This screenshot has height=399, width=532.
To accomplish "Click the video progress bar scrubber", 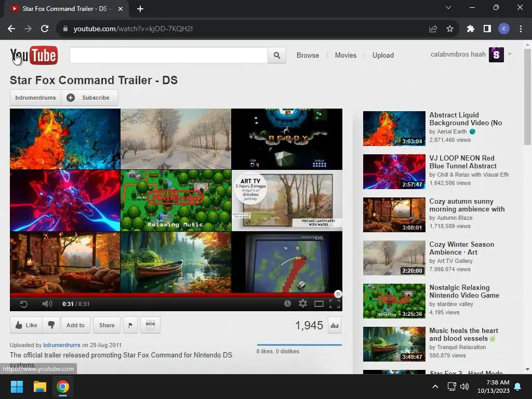I will pos(338,294).
